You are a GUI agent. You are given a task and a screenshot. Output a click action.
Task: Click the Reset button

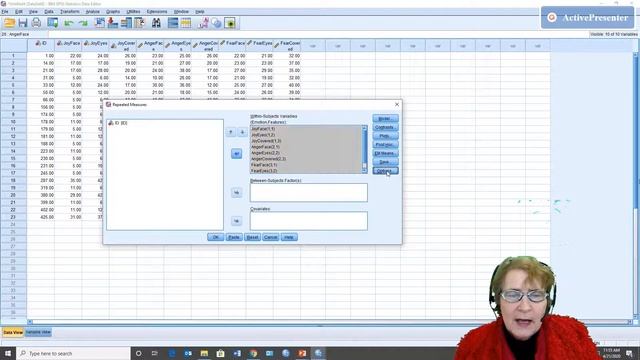252,237
